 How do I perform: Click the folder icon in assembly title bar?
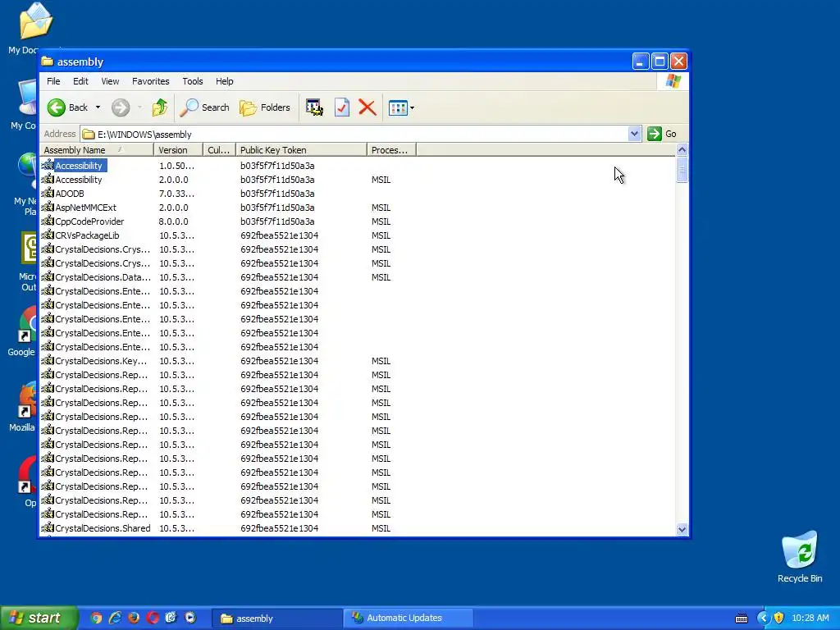(x=48, y=62)
